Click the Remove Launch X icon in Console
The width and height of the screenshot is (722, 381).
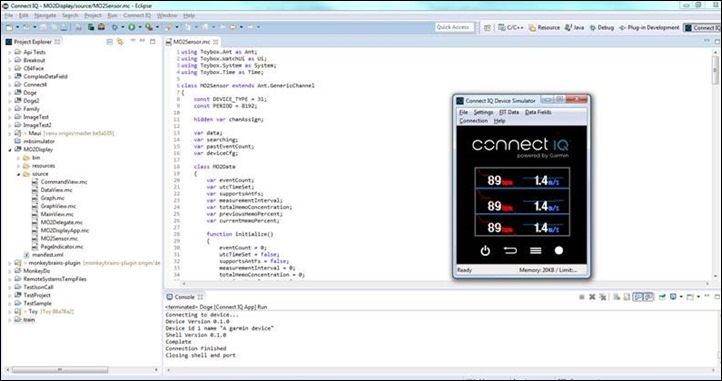592,297
